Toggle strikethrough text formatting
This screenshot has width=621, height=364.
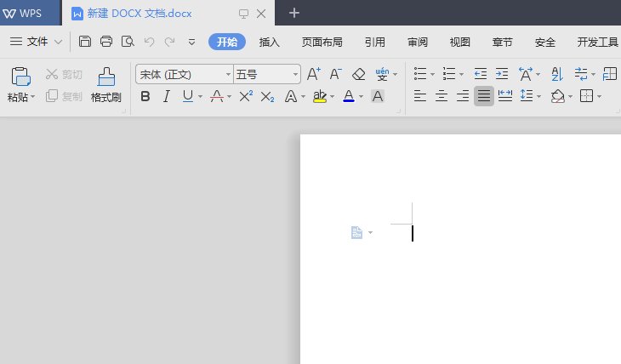(x=217, y=96)
